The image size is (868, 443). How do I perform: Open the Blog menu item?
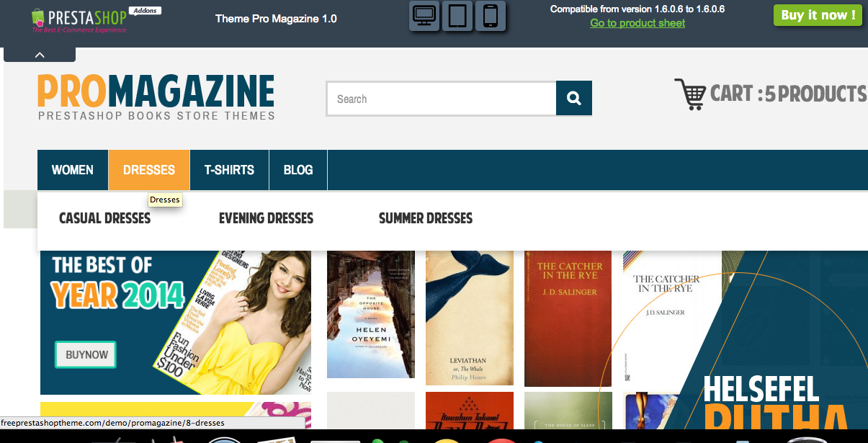[298, 170]
